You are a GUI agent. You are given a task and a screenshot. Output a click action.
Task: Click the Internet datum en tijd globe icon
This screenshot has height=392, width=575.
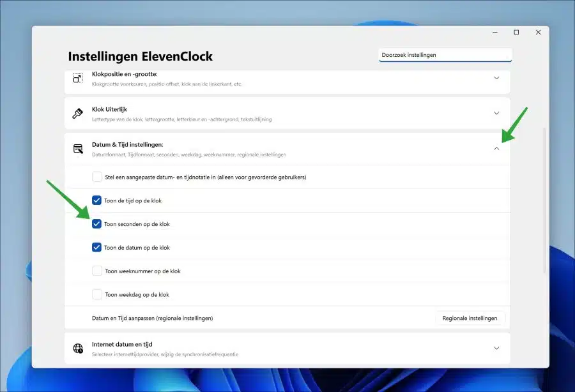[x=78, y=349]
